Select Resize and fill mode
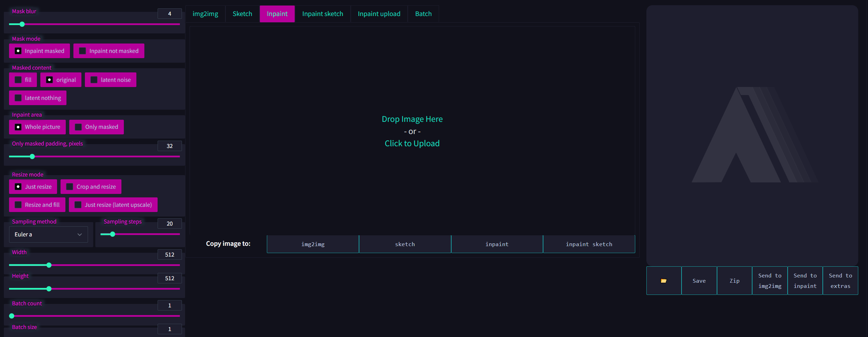868x337 pixels. coord(37,205)
